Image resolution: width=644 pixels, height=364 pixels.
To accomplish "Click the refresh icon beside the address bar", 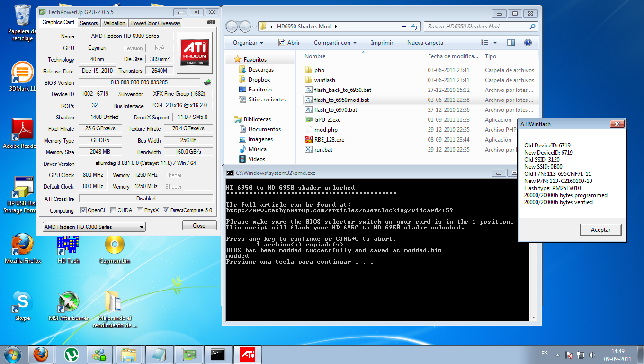I will [x=415, y=27].
